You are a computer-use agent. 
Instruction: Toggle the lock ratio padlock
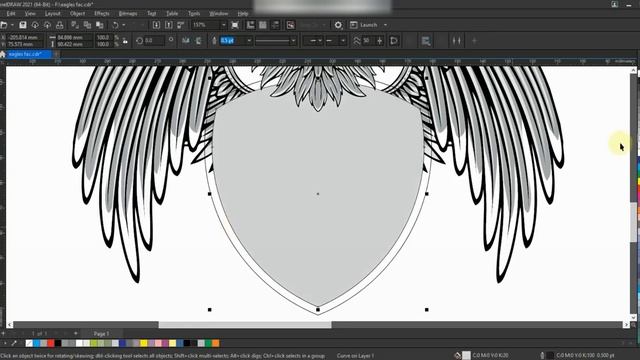tap(125, 41)
